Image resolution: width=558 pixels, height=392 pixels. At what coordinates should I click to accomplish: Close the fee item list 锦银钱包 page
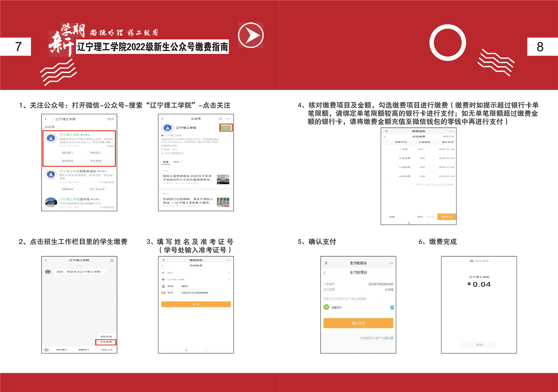coord(386,131)
